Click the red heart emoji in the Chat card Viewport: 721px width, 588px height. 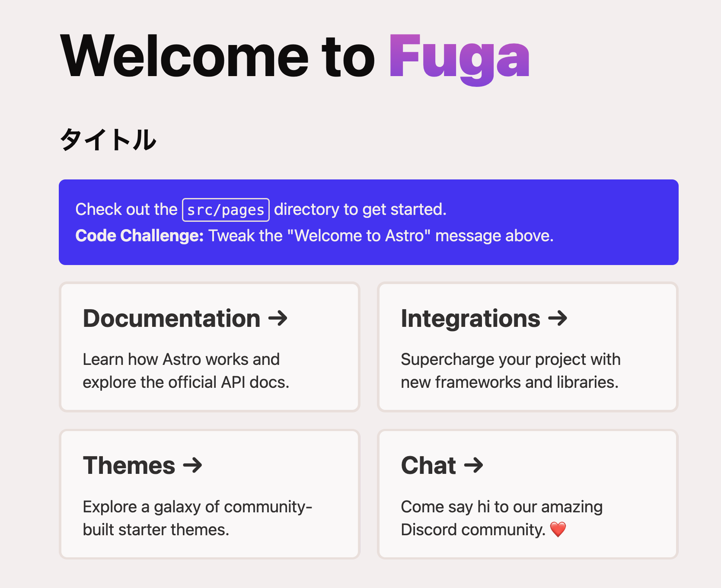(558, 529)
